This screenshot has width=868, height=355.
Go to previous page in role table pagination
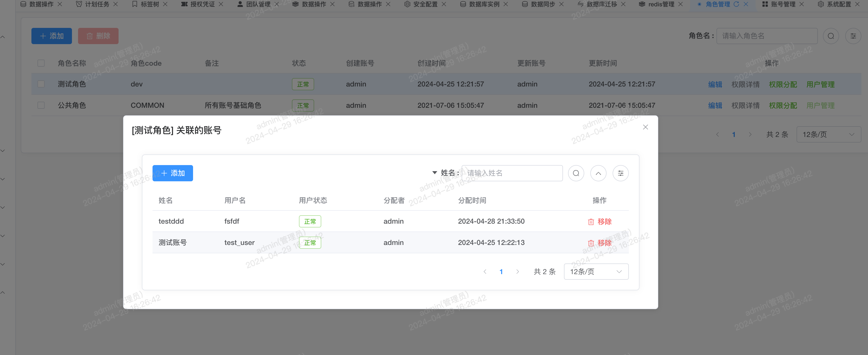pyautogui.click(x=718, y=134)
